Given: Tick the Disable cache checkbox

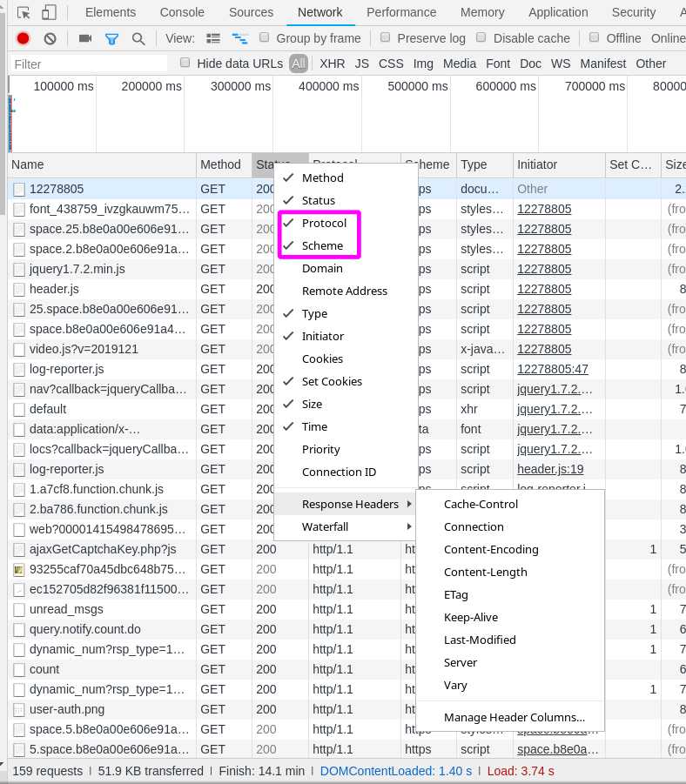Looking at the screenshot, I should [481, 37].
